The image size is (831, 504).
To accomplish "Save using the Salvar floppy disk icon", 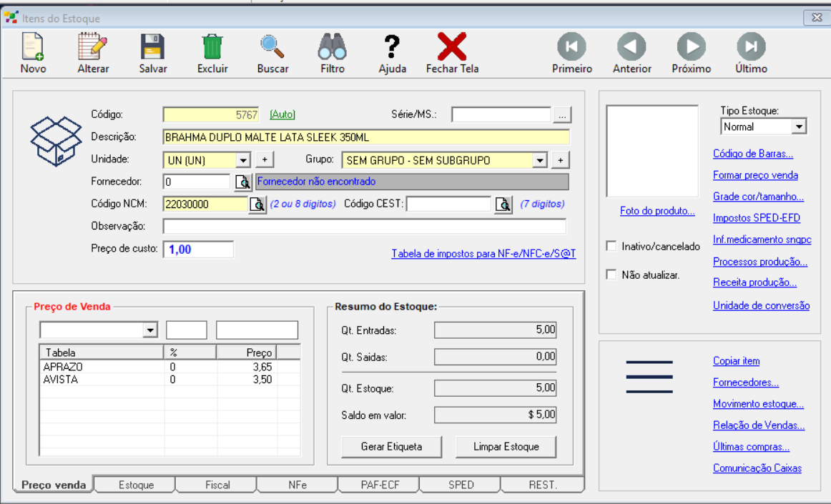I will (153, 48).
